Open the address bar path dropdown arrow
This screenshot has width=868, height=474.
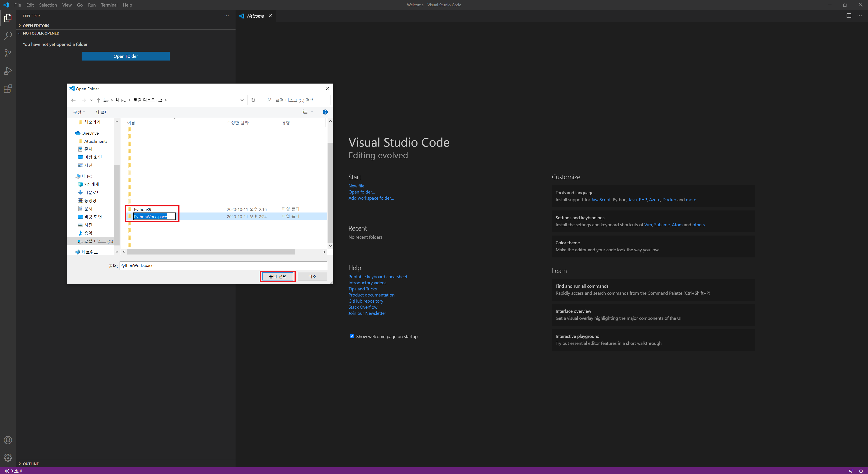(x=242, y=100)
